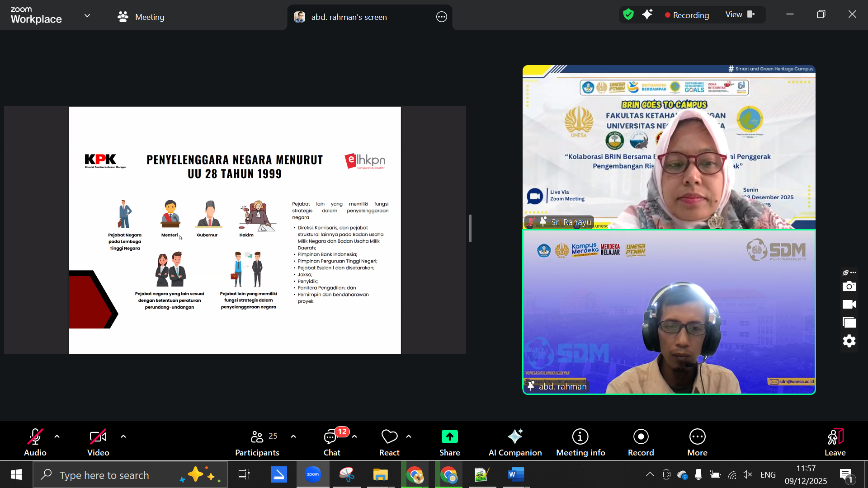Screen dimensions: 868x488
Task: Click the Share screen icon
Action: (x=449, y=436)
